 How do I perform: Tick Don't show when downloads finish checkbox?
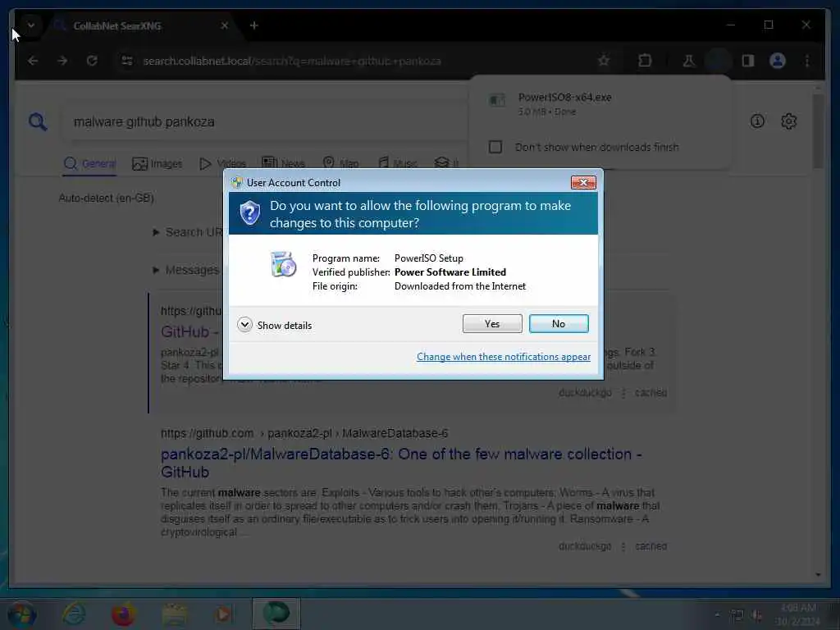[x=495, y=147]
